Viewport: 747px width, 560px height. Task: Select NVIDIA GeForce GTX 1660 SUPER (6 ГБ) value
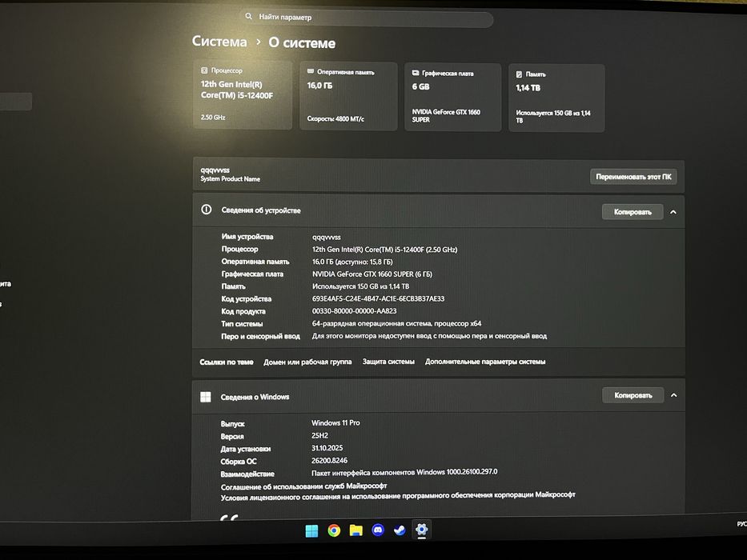pos(372,274)
